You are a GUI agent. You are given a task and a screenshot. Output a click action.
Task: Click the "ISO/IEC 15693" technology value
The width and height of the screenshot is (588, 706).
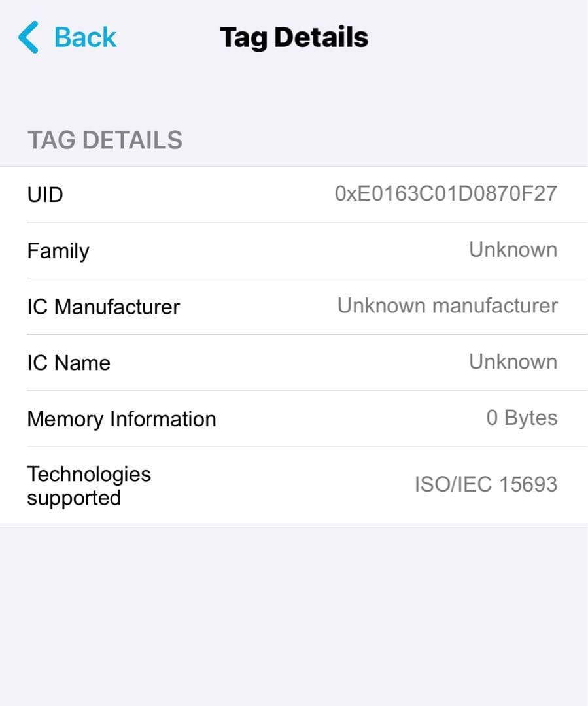tap(485, 485)
